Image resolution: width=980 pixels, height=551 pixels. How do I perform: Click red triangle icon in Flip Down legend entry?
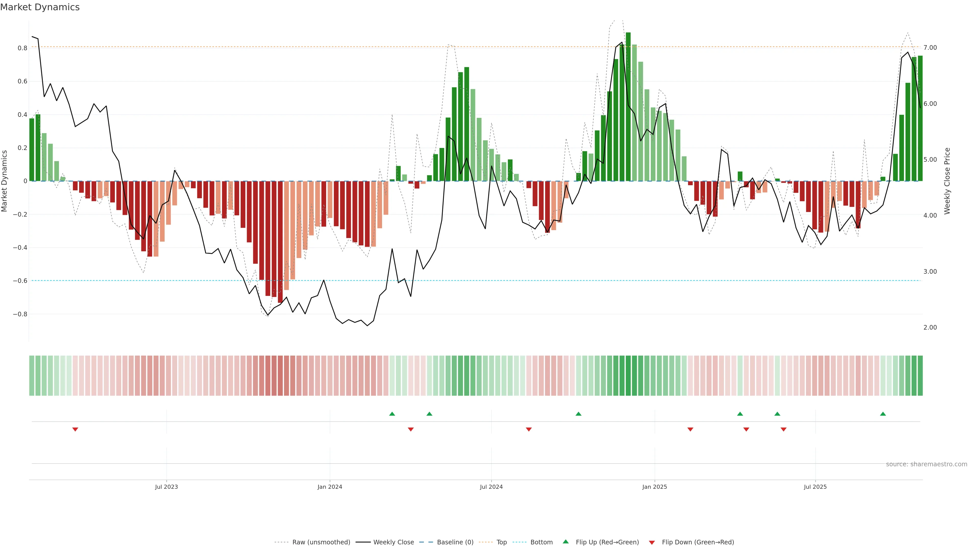coord(652,542)
